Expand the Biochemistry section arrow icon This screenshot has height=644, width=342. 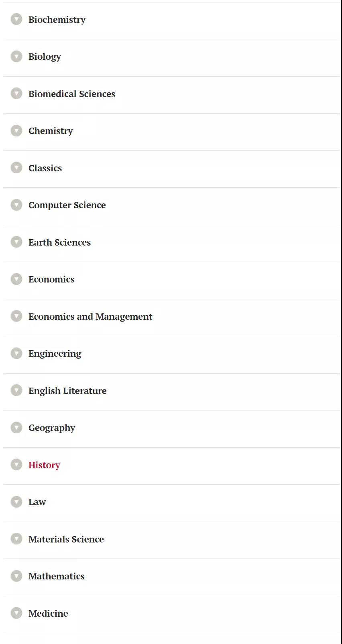(x=16, y=19)
